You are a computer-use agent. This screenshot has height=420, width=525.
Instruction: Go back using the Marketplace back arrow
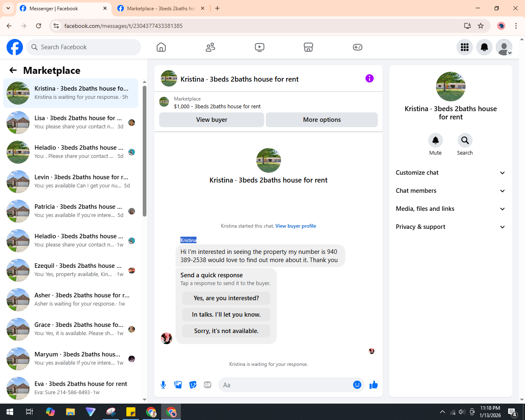13,70
